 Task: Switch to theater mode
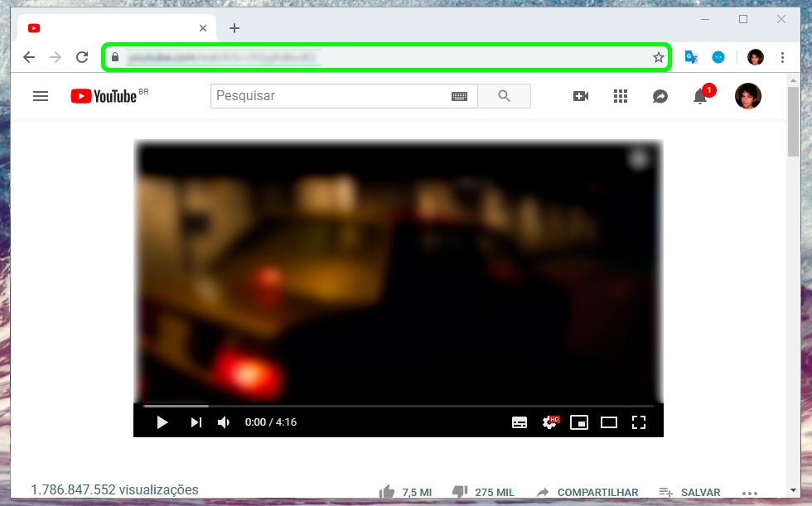(609, 422)
